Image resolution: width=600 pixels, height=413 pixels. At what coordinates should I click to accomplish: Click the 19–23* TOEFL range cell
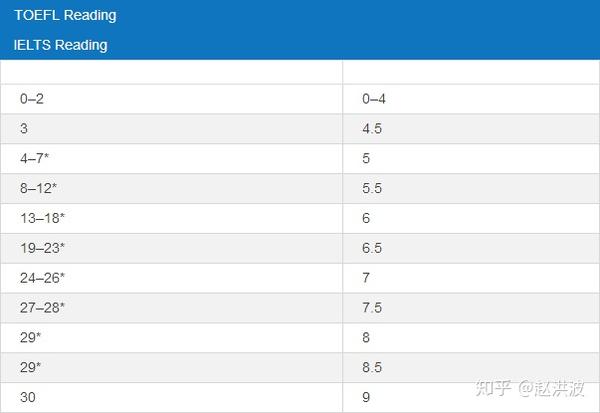tap(171, 248)
